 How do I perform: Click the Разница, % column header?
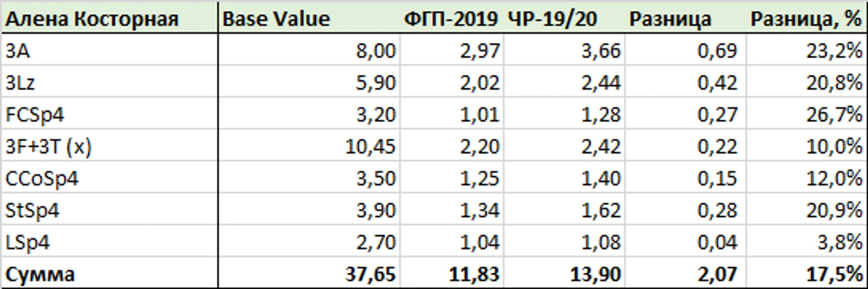[806, 19]
